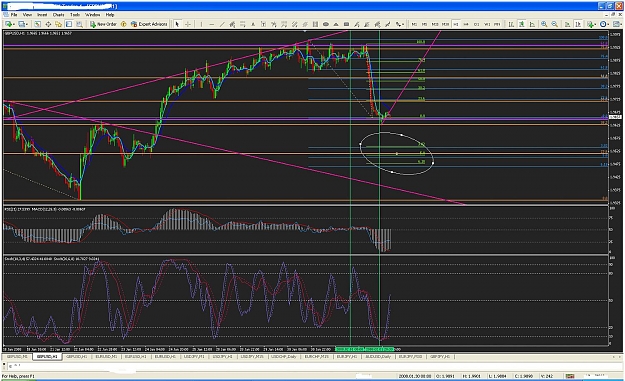Click the Stochastic oscillator subwindow
Image resolution: width=625 pixels, height=381 pixels.
pos(307,301)
